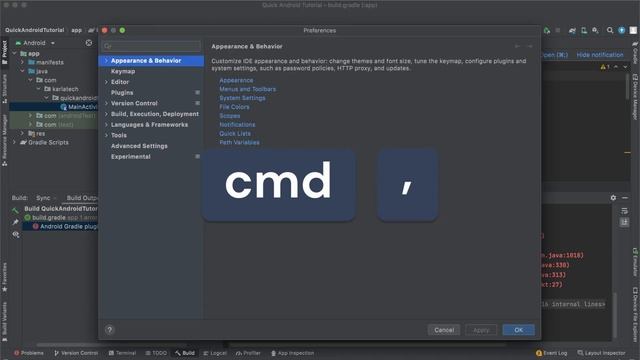Open the Structure tool window side tab
Viewport: 640px width, 360px height.
(x=4, y=88)
